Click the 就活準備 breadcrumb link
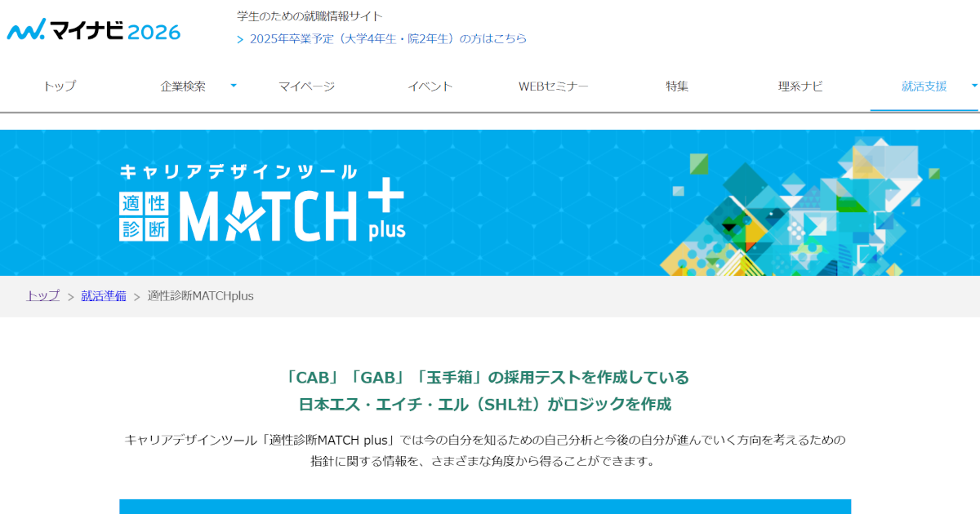Image resolution: width=980 pixels, height=514 pixels. coord(103,296)
